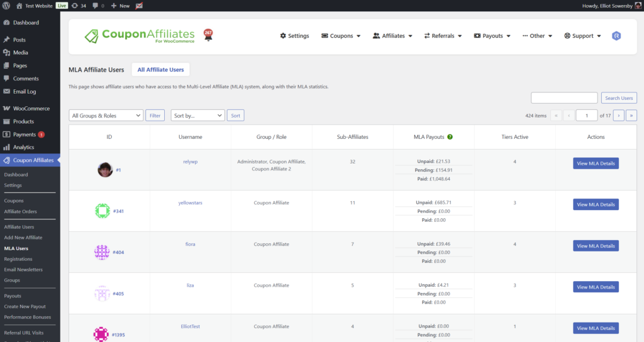The height and width of the screenshot is (342, 644).
Task: Open the Sort by dropdown
Action: pyautogui.click(x=197, y=116)
